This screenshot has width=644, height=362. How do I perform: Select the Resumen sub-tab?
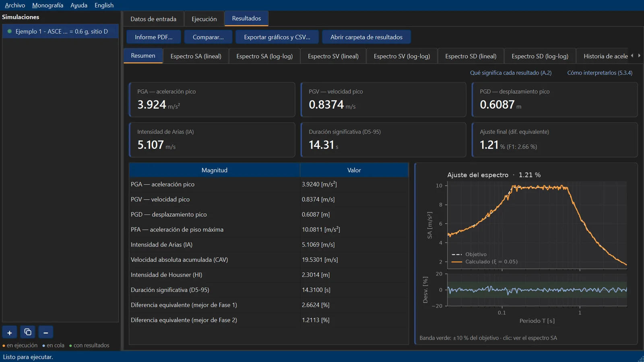point(143,56)
